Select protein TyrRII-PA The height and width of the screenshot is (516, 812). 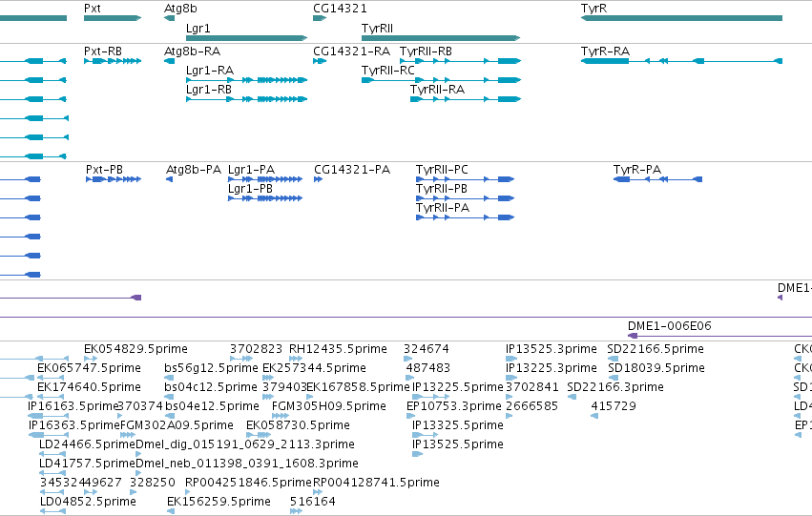tap(465, 217)
